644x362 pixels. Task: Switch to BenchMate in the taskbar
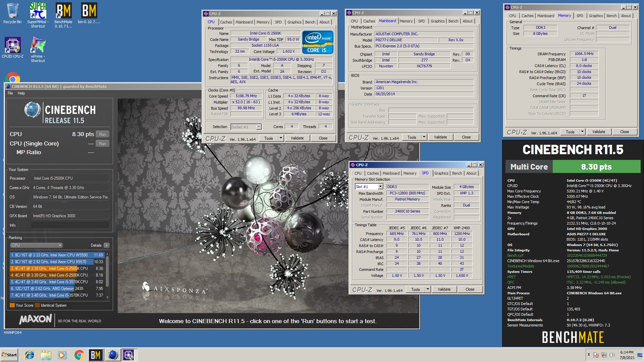[96, 355]
